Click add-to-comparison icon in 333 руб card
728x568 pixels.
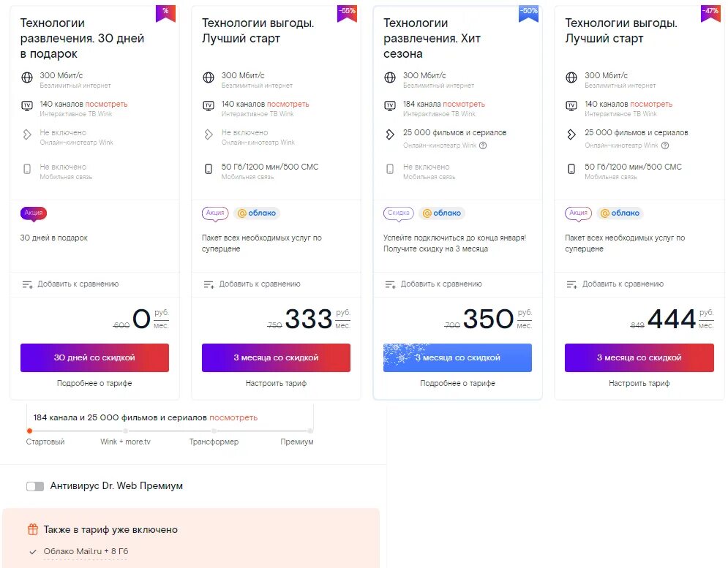tap(209, 284)
